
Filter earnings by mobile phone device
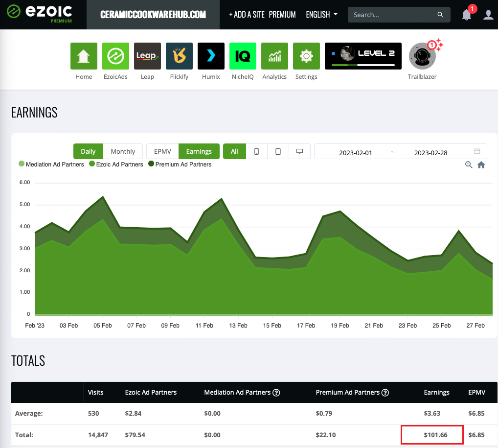(257, 151)
